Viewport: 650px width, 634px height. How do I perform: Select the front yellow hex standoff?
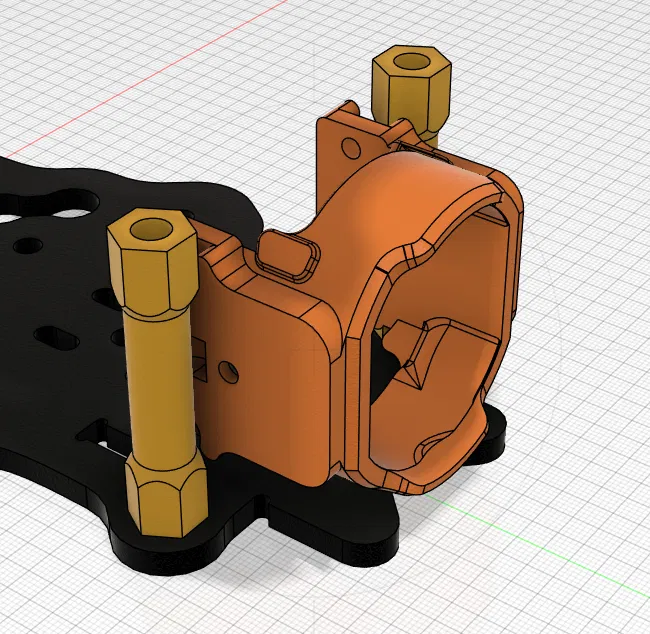tap(160, 373)
